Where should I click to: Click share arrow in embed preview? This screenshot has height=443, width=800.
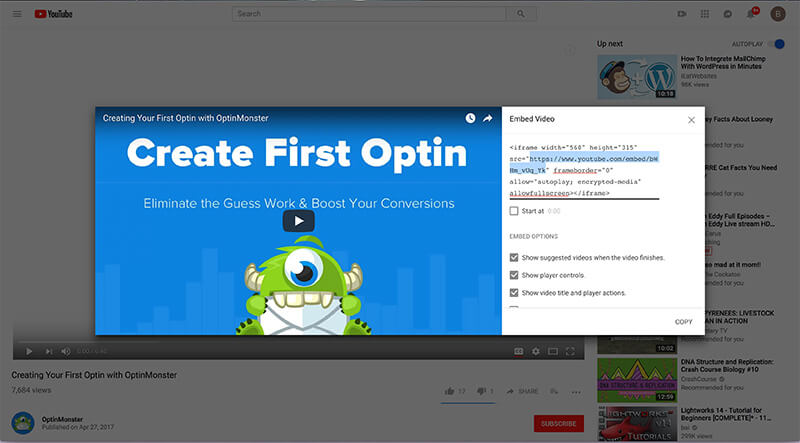pyautogui.click(x=488, y=118)
